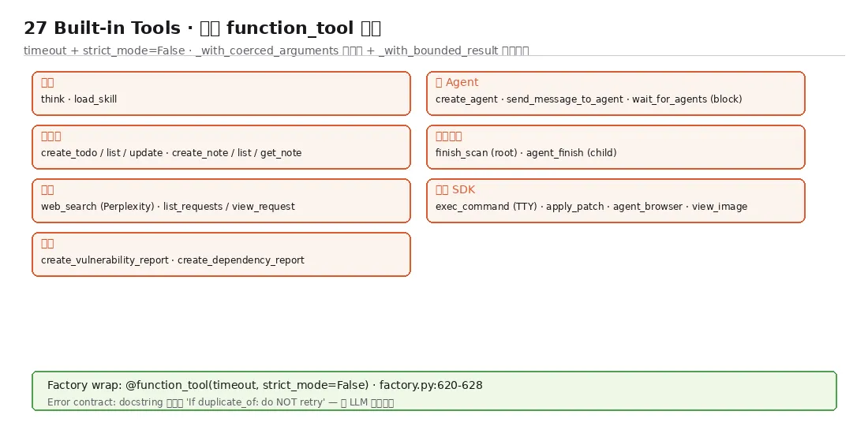Viewport: 868px width, 426px height.
Task: Click the "factory.py:620-628" reference
Action: tap(431, 385)
